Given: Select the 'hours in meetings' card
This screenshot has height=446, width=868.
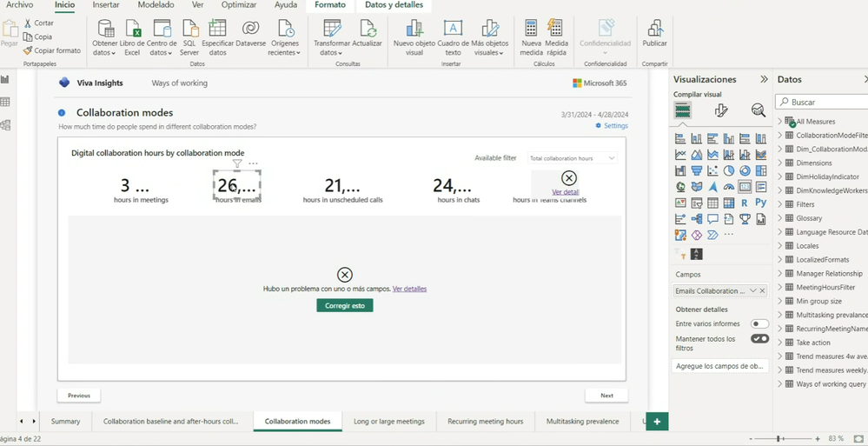Looking at the screenshot, I should (141, 189).
